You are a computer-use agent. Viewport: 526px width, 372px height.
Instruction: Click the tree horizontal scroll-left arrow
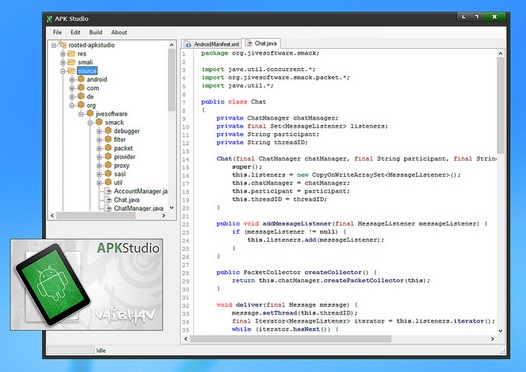[52, 216]
